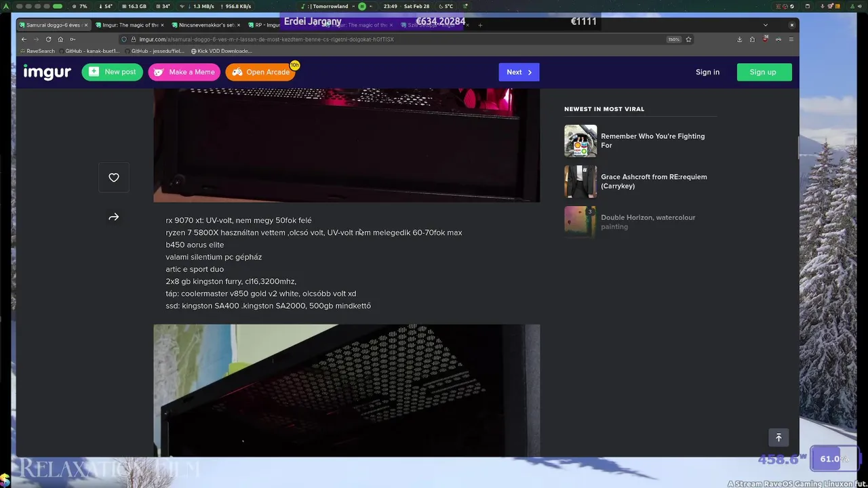The height and width of the screenshot is (488, 868).
Task: Close the Nincsnevemakkor's tab
Action: coord(238,25)
